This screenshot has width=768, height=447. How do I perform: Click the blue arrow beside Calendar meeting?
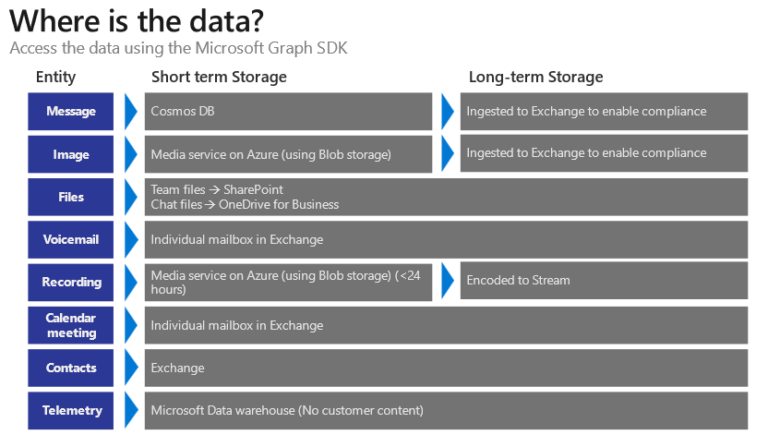(x=130, y=325)
